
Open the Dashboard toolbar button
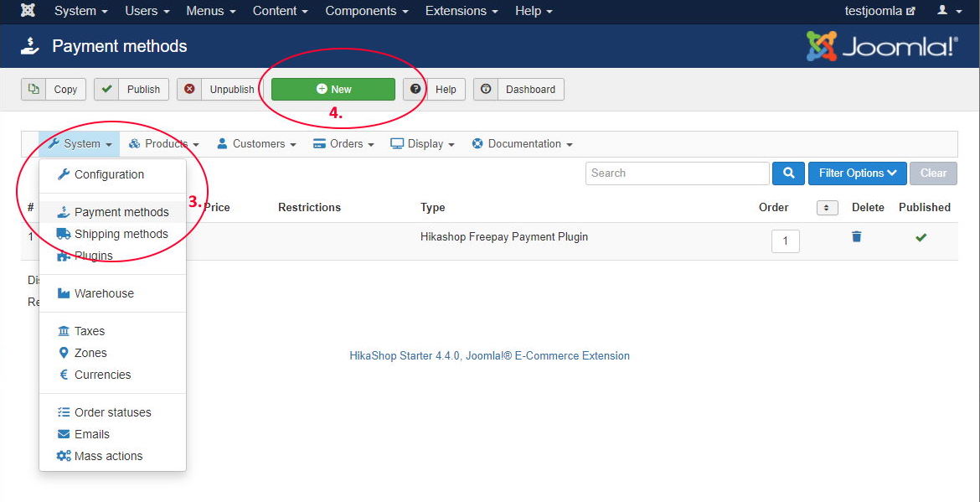pos(518,90)
